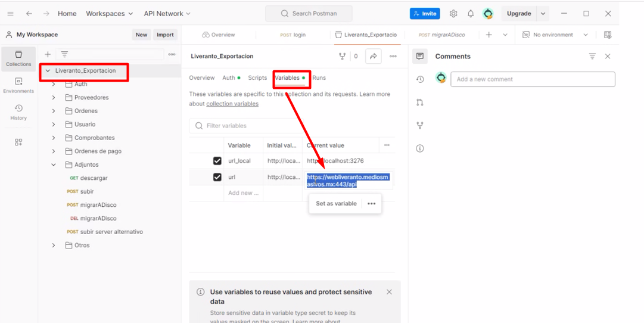Viewport: 644px width, 323px height.
Task: Close the Comments panel
Action: pyautogui.click(x=608, y=56)
